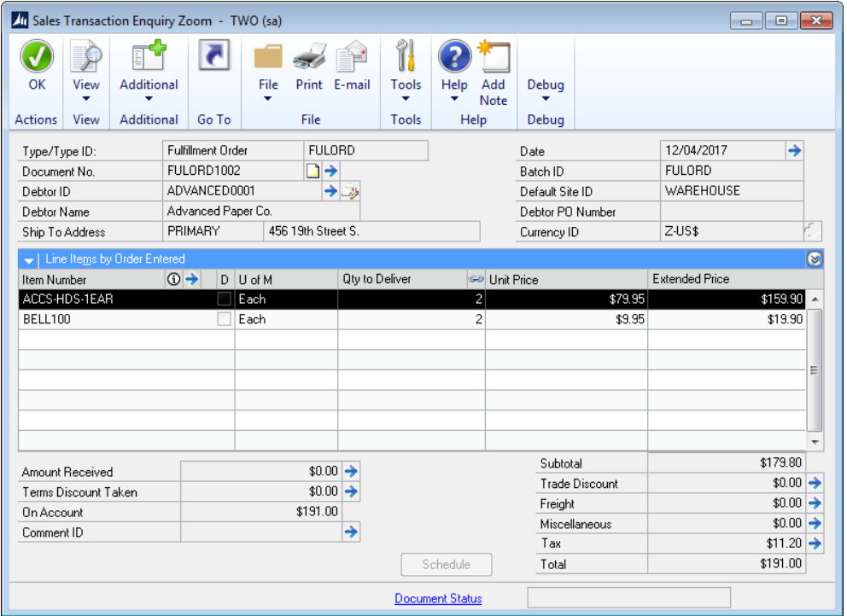Click the Schedule button
The width and height of the screenshot is (847, 616).
(x=447, y=564)
